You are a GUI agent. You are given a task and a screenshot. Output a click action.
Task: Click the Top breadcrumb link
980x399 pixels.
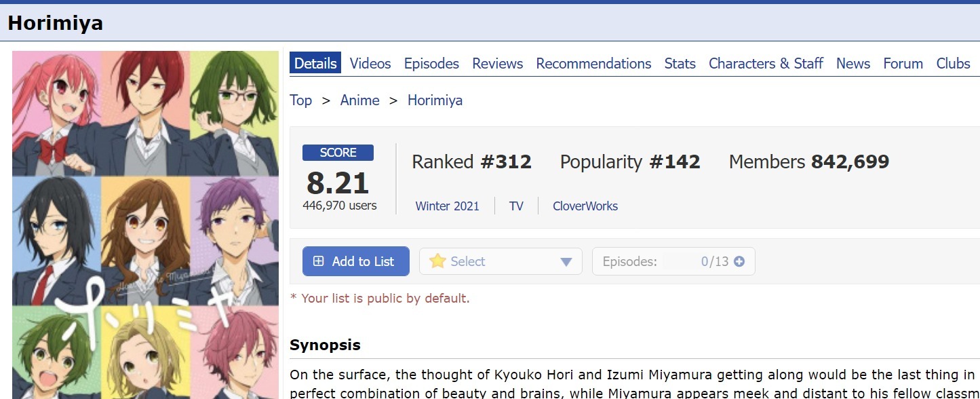pos(300,100)
